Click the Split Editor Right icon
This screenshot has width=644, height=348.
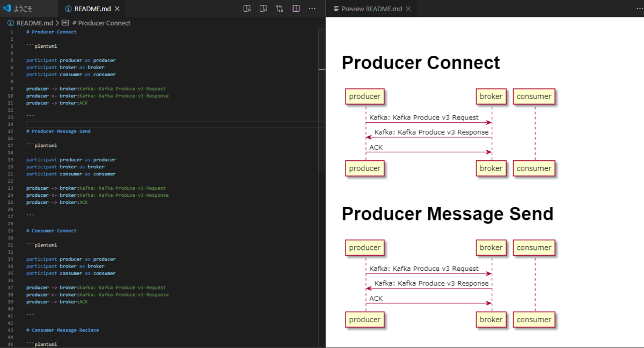point(296,9)
